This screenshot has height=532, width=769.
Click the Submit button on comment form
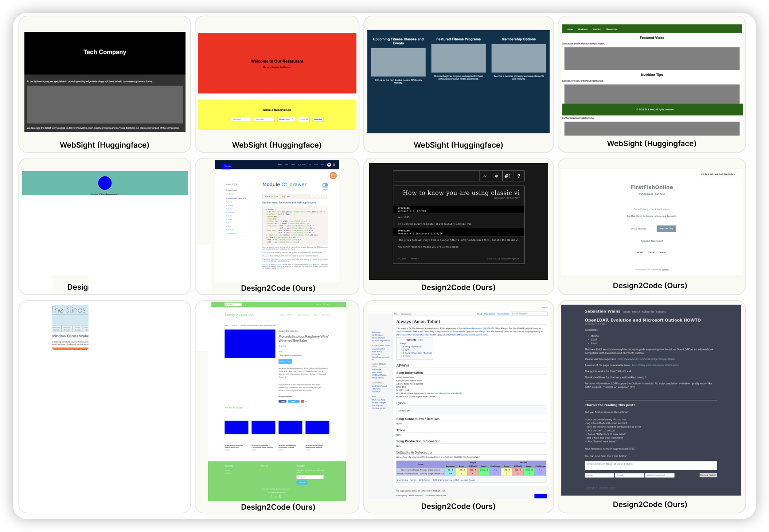pos(713,475)
